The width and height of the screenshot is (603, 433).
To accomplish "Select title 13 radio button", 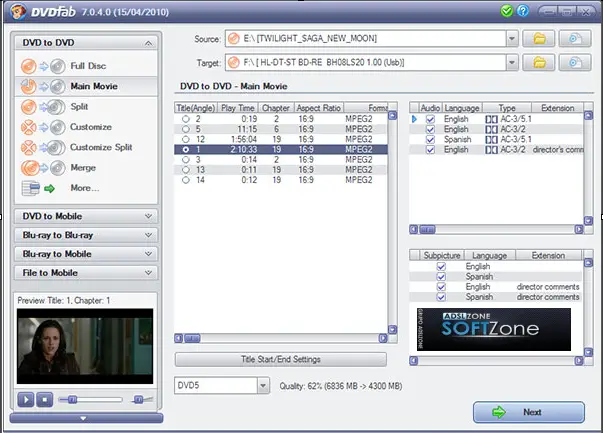I will [186, 170].
